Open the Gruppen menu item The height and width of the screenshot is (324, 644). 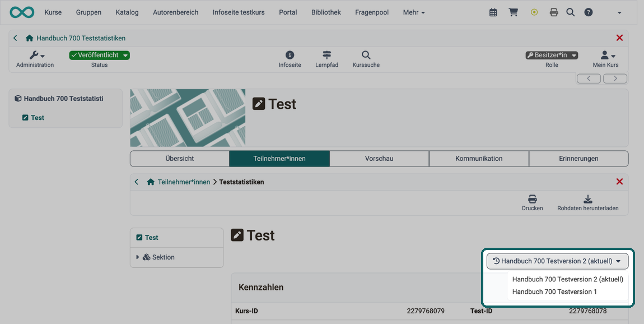pyautogui.click(x=88, y=12)
